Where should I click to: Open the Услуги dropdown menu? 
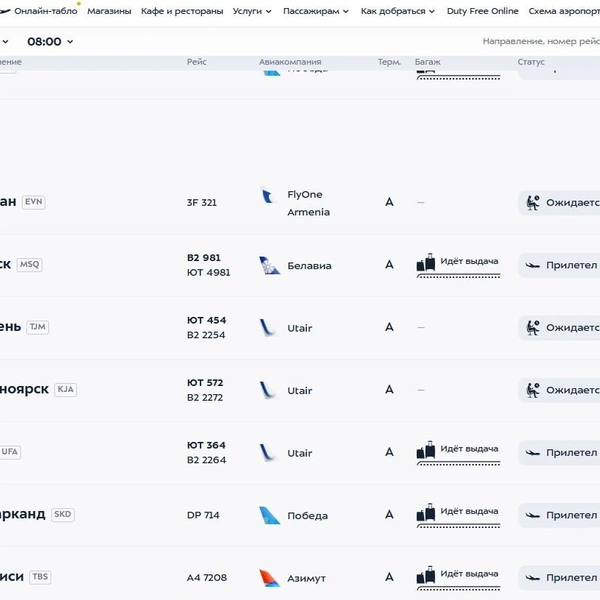point(252,11)
